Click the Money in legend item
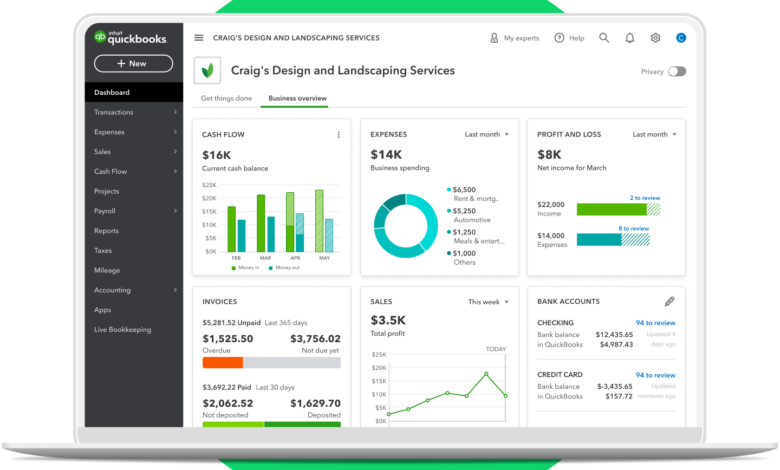 tap(245, 268)
